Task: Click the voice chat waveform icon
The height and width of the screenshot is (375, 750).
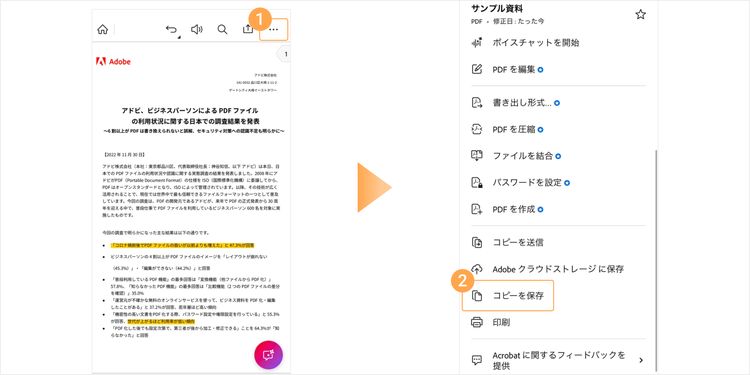Action: click(477, 43)
